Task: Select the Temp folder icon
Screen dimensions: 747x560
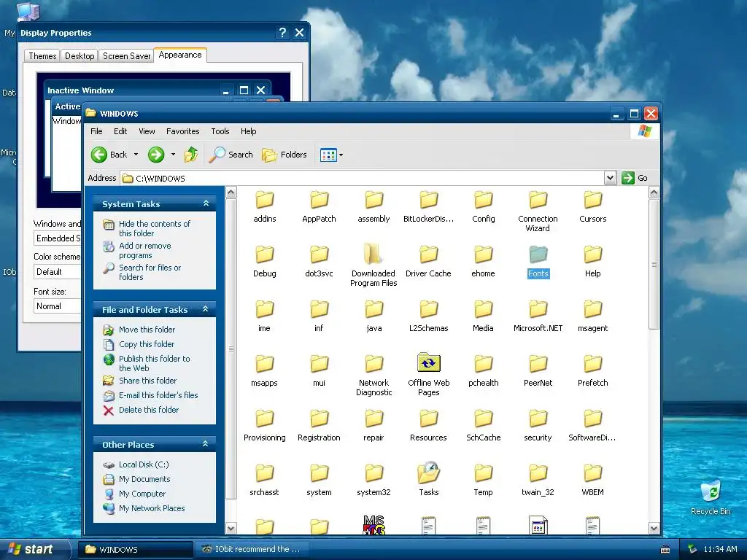Action: coord(483,473)
